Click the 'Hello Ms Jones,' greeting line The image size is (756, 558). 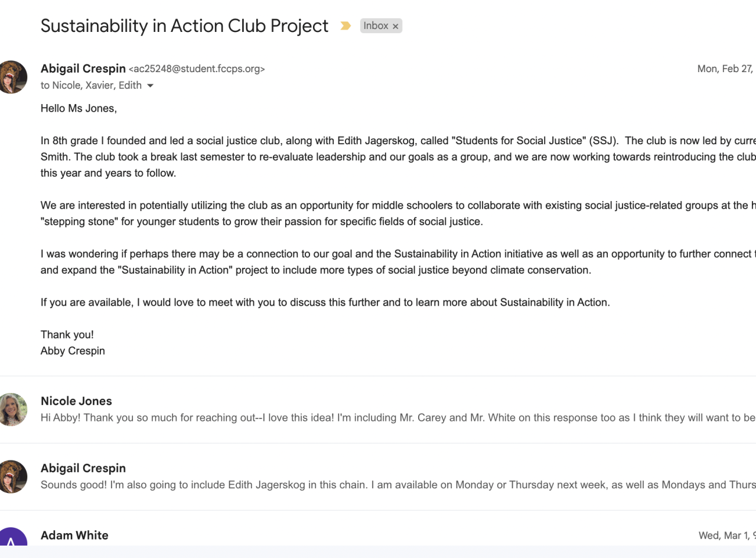coord(79,108)
